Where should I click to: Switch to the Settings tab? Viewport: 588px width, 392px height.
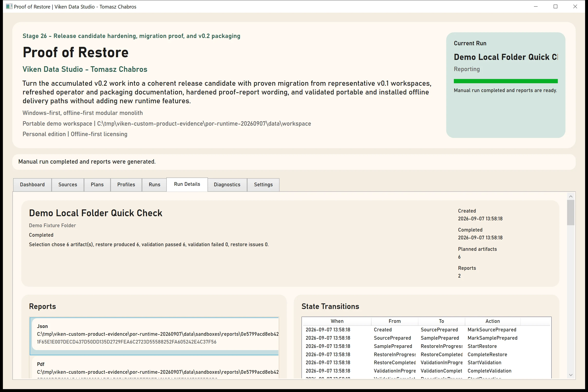[x=263, y=185]
